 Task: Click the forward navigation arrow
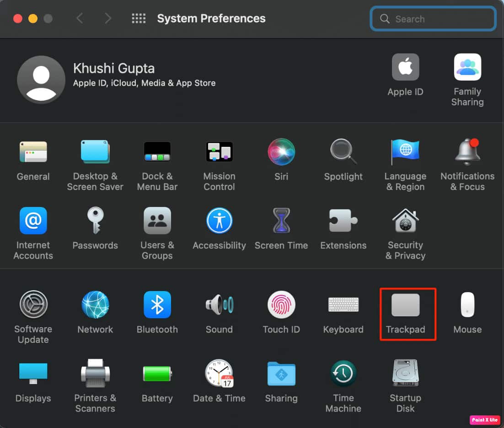108,18
